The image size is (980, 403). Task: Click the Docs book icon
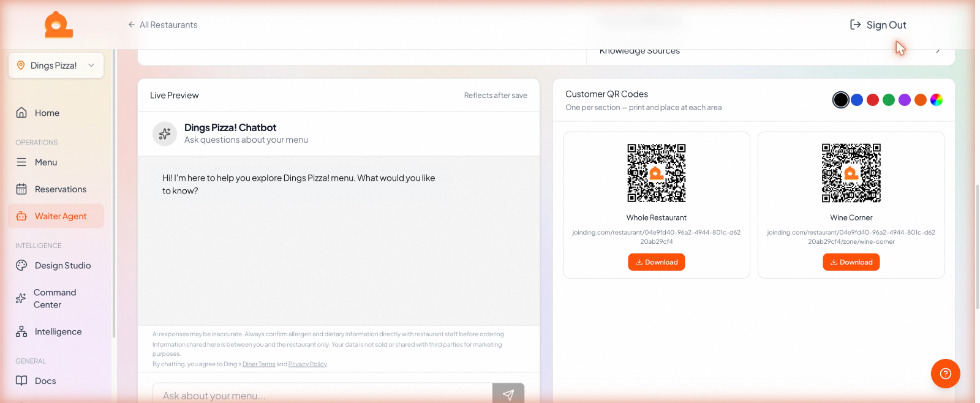[x=21, y=380]
